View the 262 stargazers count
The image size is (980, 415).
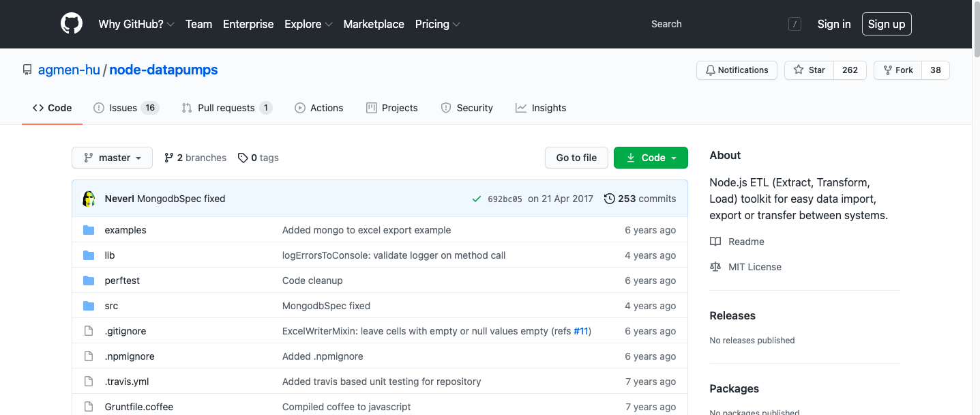[850, 70]
